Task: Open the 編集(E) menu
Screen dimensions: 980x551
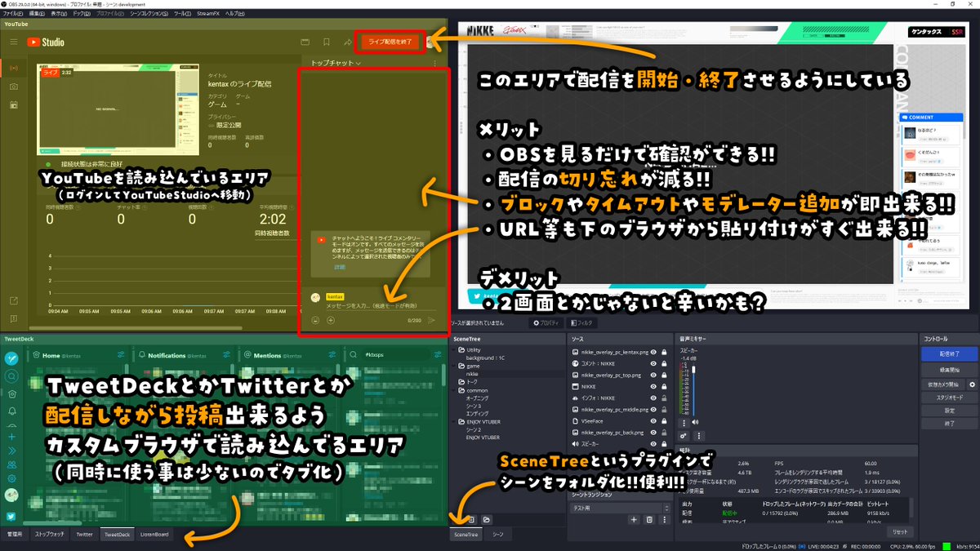Action: [x=37, y=14]
